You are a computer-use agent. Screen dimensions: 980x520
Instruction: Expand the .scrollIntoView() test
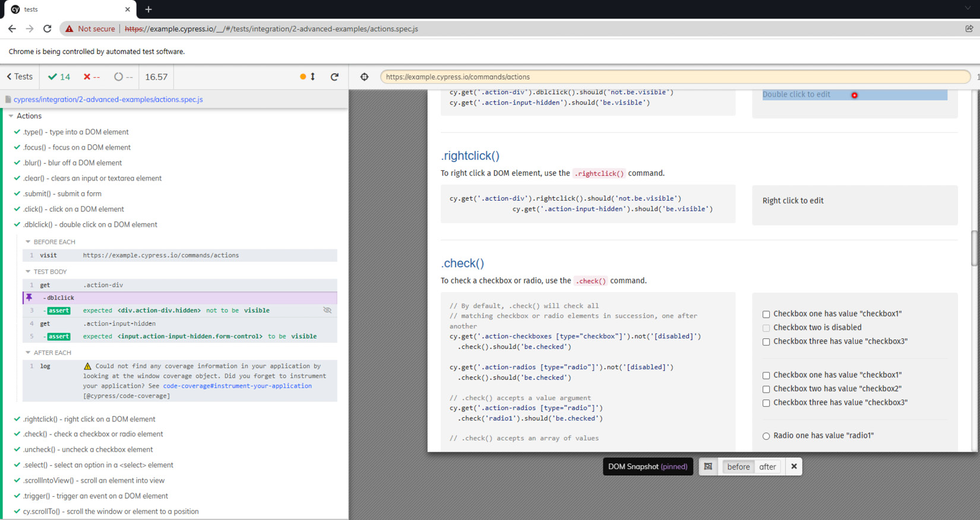point(94,480)
